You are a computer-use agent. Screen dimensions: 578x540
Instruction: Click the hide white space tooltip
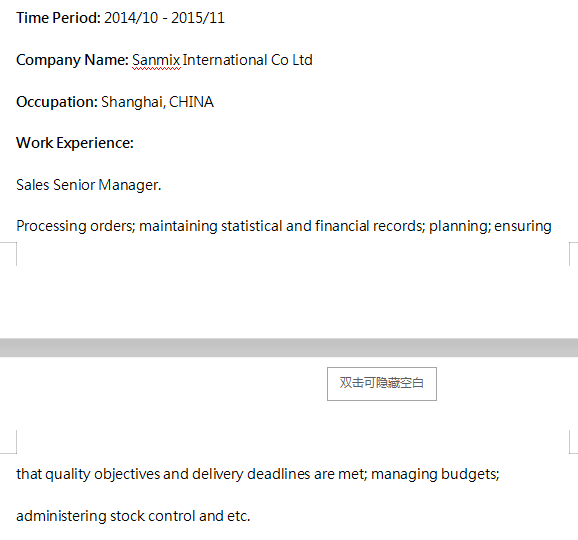click(x=382, y=384)
